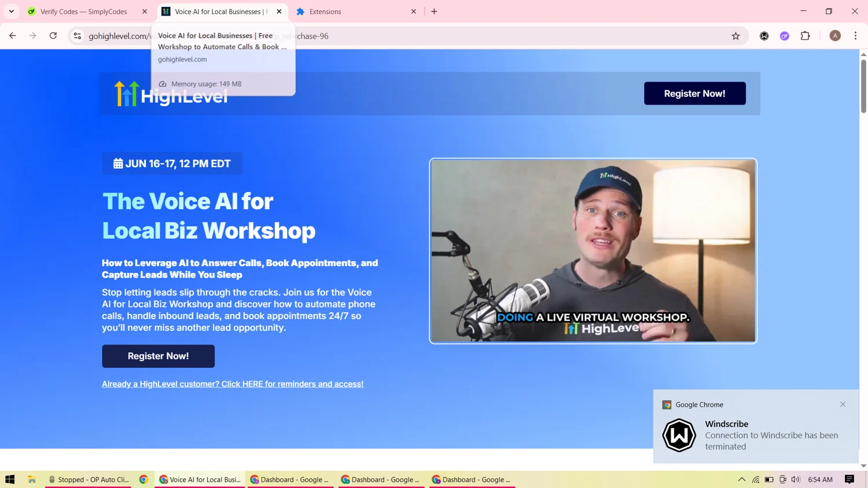The height and width of the screenshot is (488, 868).
Task: Open the Extensions puzzle menu
Action: click(805, 36)
